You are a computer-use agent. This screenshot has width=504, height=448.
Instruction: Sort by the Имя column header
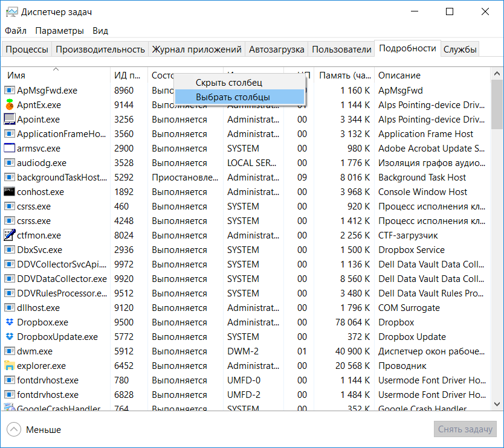pyautogui.click(x=16, y=75)
